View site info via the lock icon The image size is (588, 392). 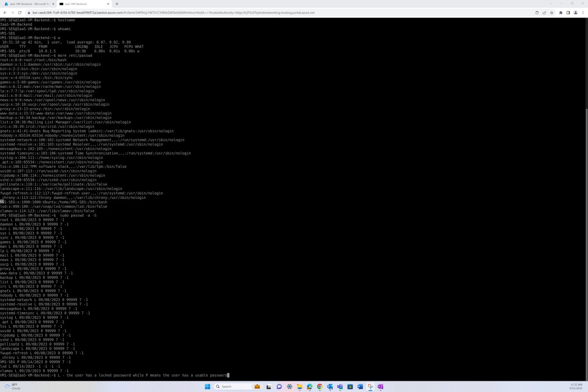click(29, 13)
